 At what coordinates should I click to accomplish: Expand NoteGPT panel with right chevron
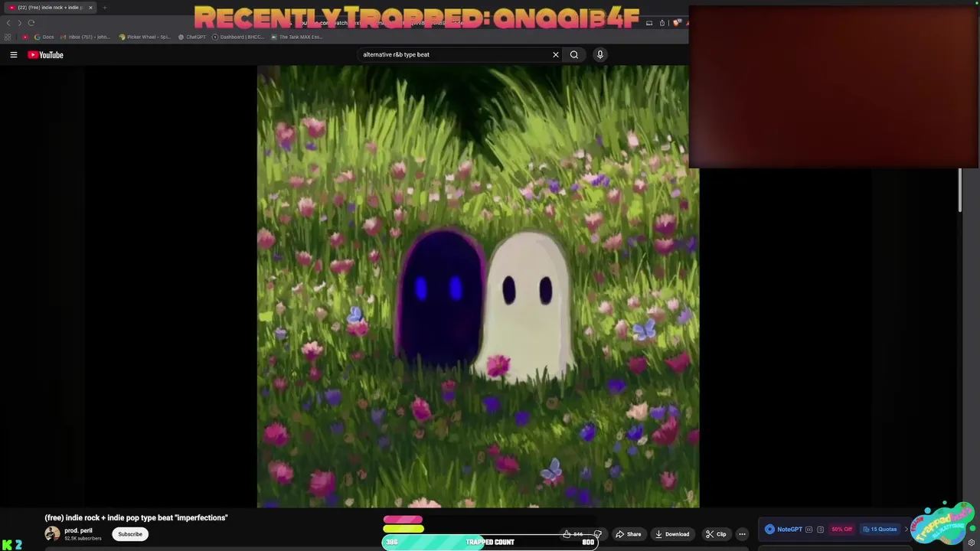point(906,530)
